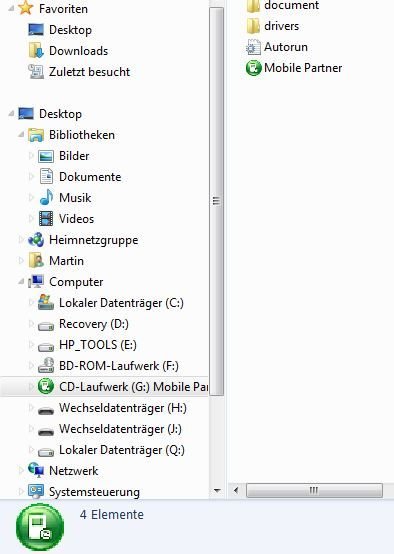Collapse the Computer tree node
Image resolution: width=394 pixels, height=554 pixels.
coord(21,282)
